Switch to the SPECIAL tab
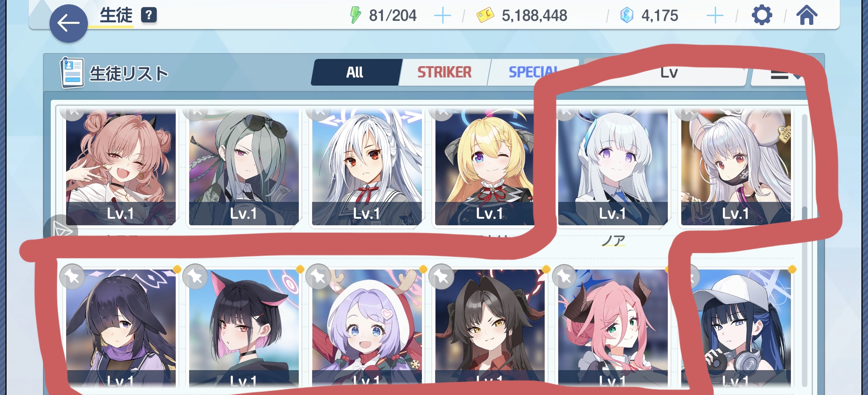 533,72
